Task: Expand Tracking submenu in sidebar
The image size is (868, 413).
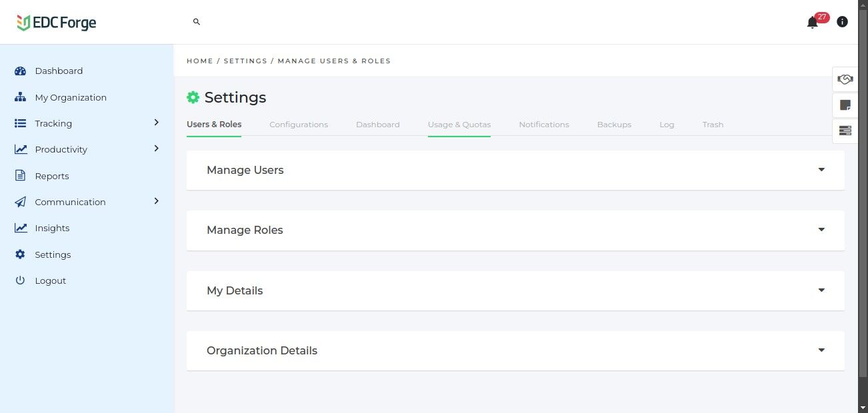Action: click(157, 123)
